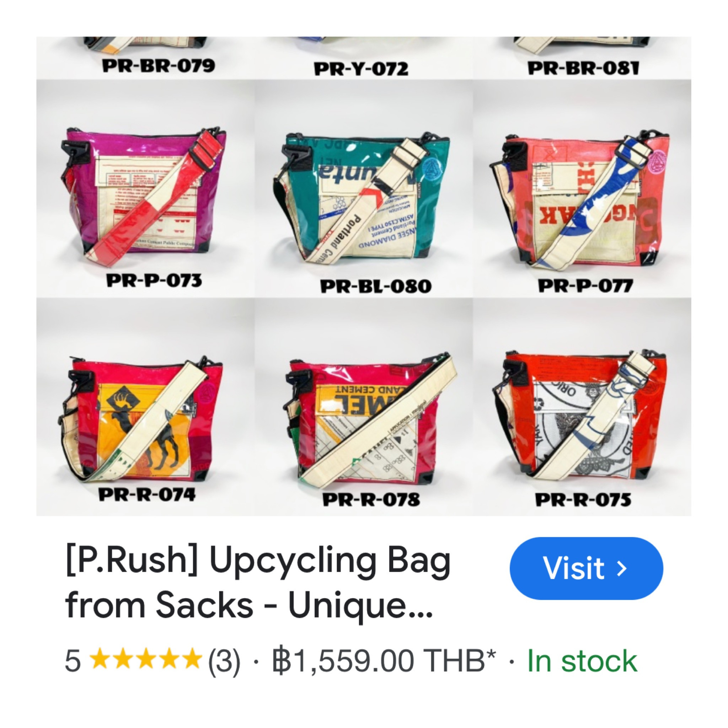Click the chevron arrow inside Visit button
The image size is (728, 728).
coord(622,568)
